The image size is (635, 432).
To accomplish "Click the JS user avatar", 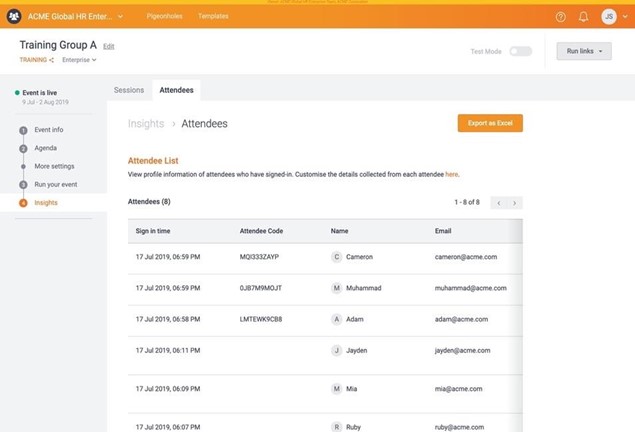I will coord(608,17).
